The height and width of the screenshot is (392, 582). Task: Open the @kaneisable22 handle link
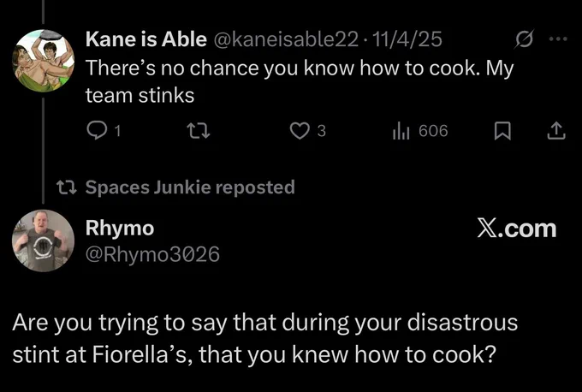pos(286,39)
